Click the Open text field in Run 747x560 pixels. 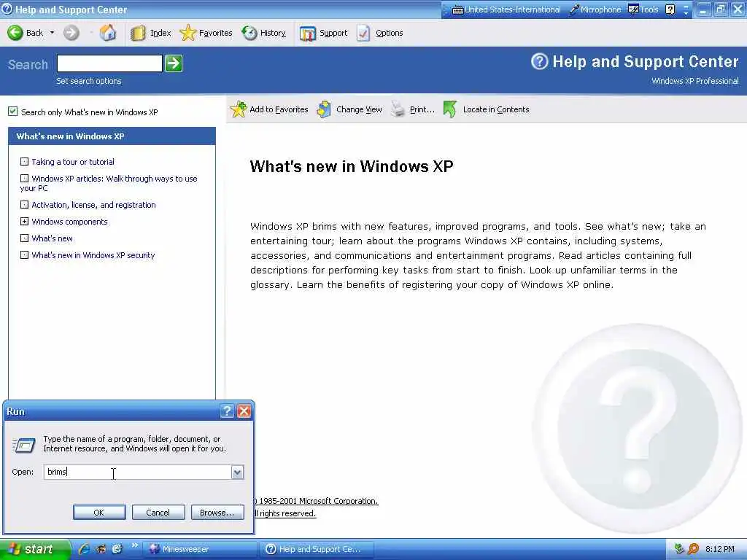pyautogui.click(x=137, y=472)
